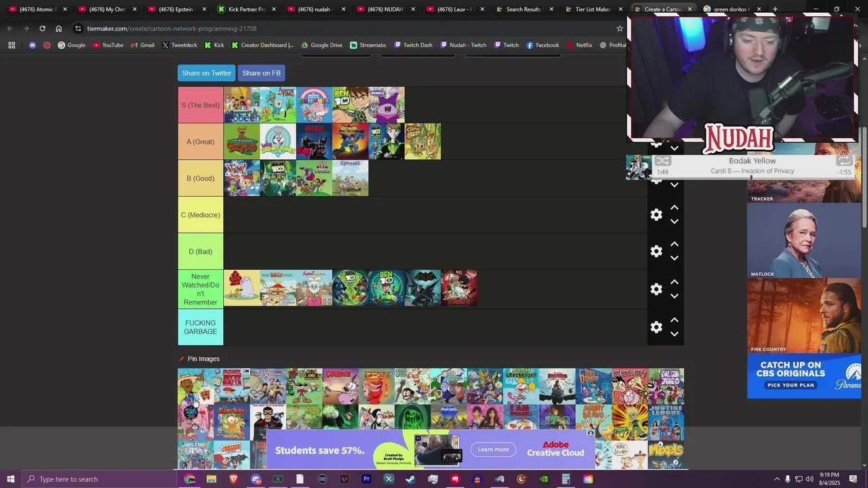Open Steam from taskbar
Image resolution: width=868 pixels, height=488 pixels.
click(x=410, y=479)
